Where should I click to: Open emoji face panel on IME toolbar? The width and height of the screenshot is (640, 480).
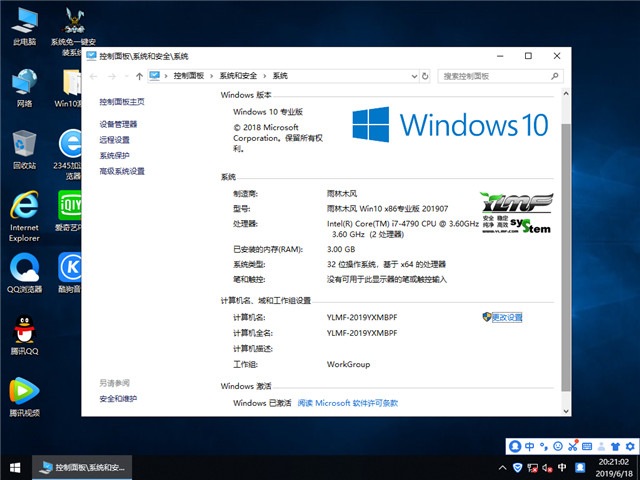click(558, 446)
